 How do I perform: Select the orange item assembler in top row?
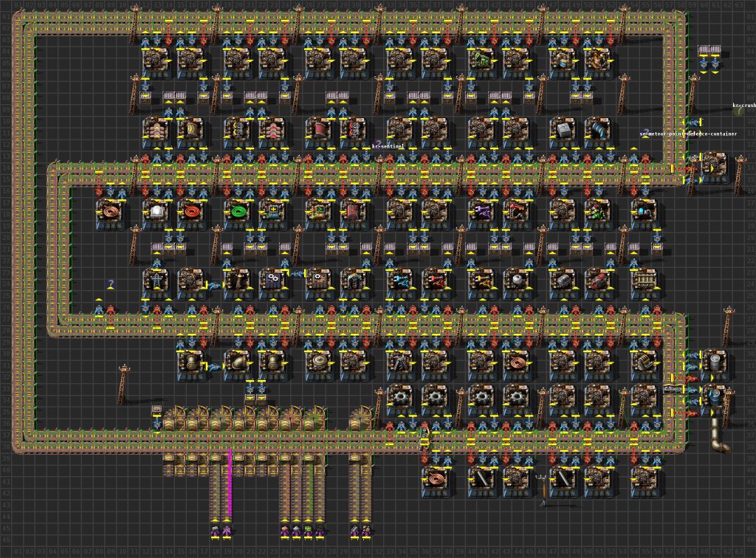point(597,62)
